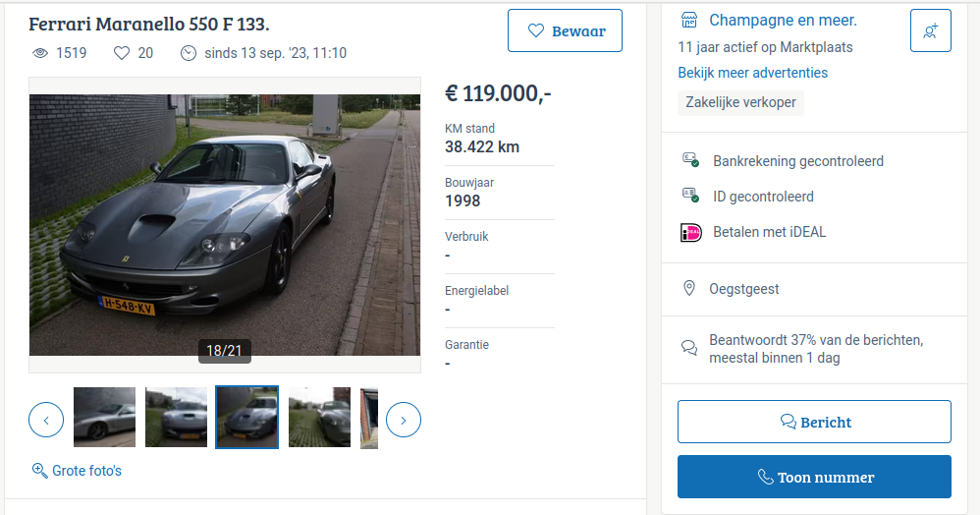The height and width of the screenshot is (515, 980).
Task: Select the second Ferrari front-view thumbnail
Action: (x=176, y=418)
